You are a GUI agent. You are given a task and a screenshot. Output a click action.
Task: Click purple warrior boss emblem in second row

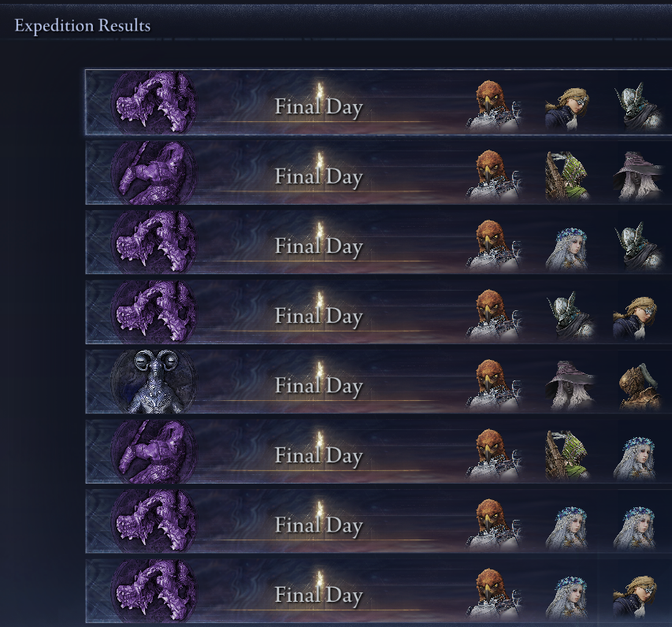[x=154, y=173]
